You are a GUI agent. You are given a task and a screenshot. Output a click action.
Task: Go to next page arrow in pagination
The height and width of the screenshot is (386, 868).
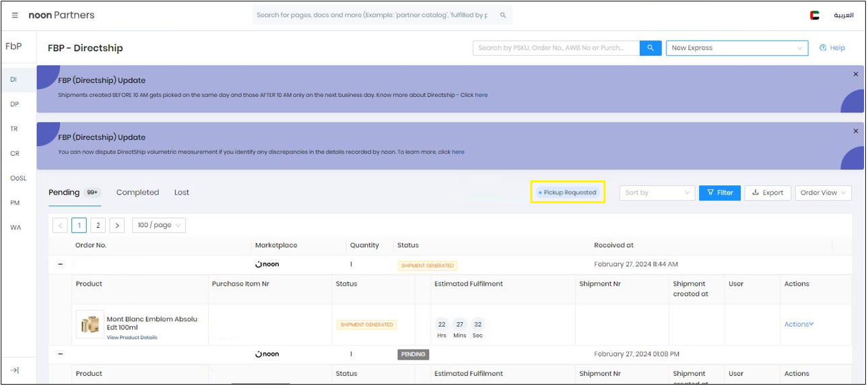point(117,225)
